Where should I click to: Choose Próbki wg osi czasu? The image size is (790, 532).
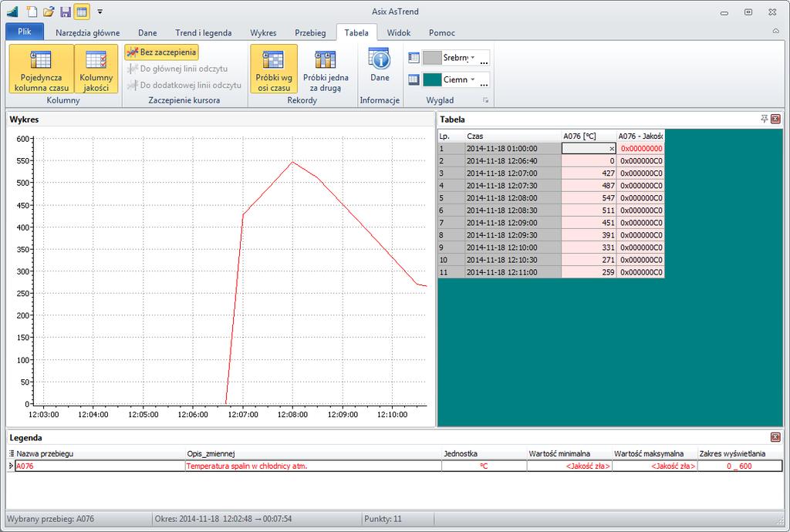pos(274,69)
